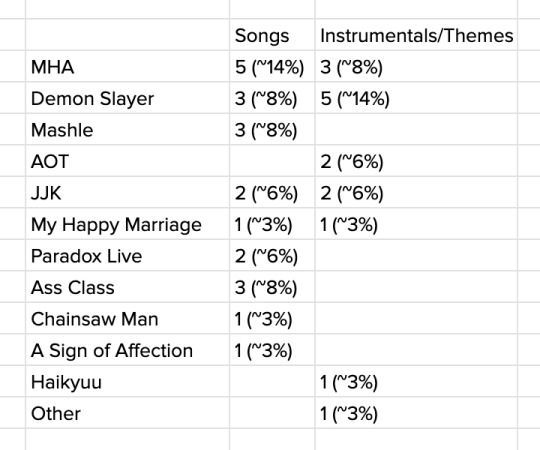
Task: Click the AOT instrumentals cell 2 (~6%)
Action: (416, 161)
